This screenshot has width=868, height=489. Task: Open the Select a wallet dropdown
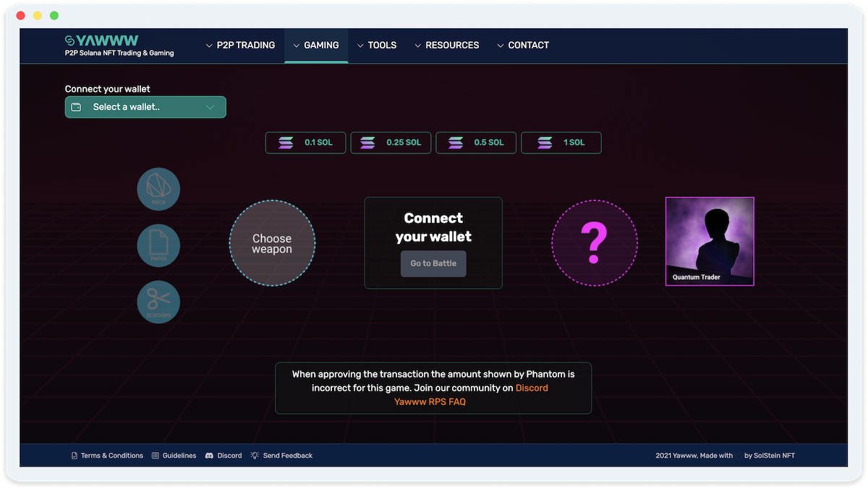point(145,107)
